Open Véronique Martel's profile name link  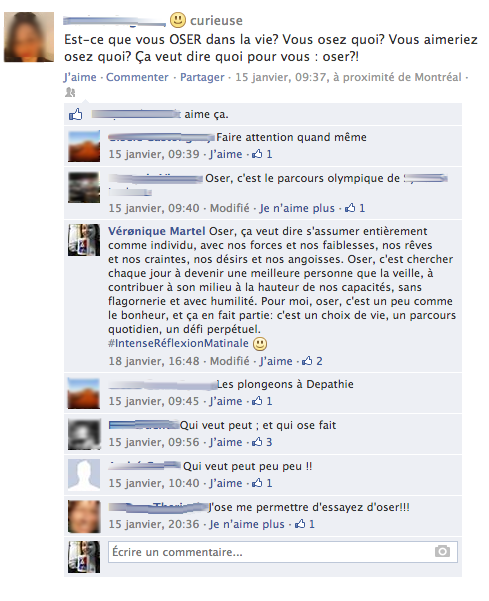click(157, 231)
